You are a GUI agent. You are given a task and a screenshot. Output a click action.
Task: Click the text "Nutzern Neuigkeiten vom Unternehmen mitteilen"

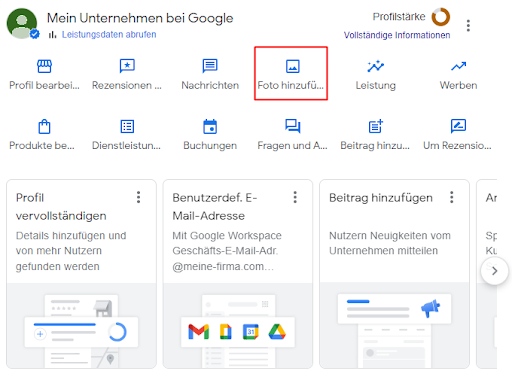pos(390,243)
